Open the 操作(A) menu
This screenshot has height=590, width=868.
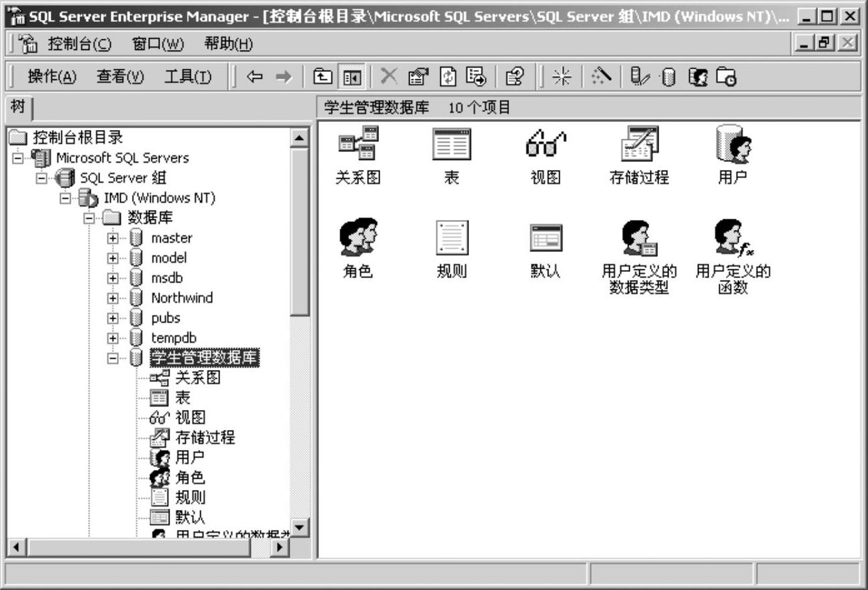click(52, 77)
